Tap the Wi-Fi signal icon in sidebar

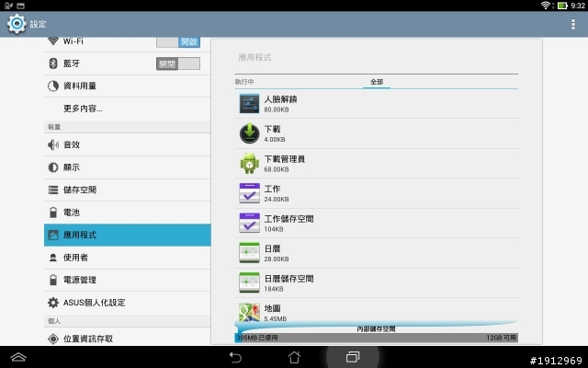coord(53,40)
